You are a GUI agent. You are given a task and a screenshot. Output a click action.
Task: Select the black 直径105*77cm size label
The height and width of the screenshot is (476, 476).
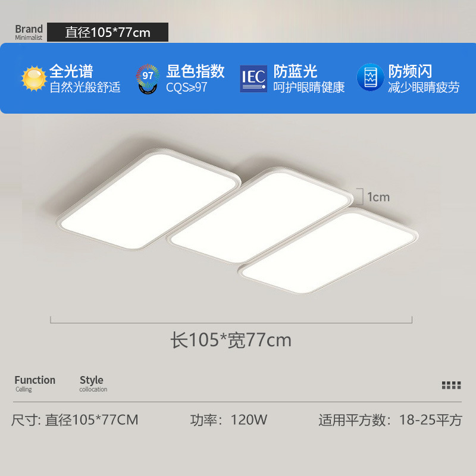click(x=108, y=32)
